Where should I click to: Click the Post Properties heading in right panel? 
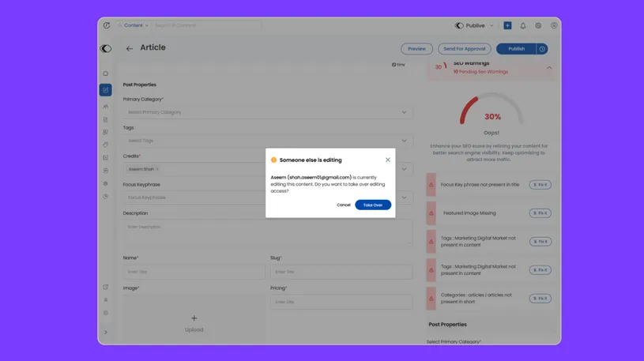447,325
